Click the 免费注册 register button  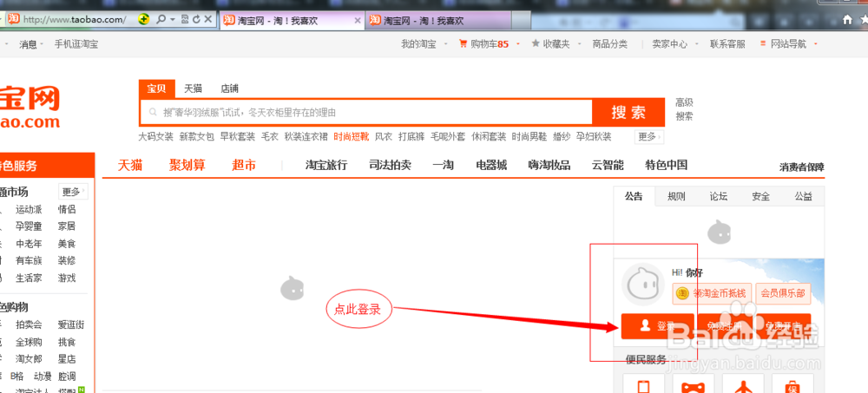(x=723, y=326)
